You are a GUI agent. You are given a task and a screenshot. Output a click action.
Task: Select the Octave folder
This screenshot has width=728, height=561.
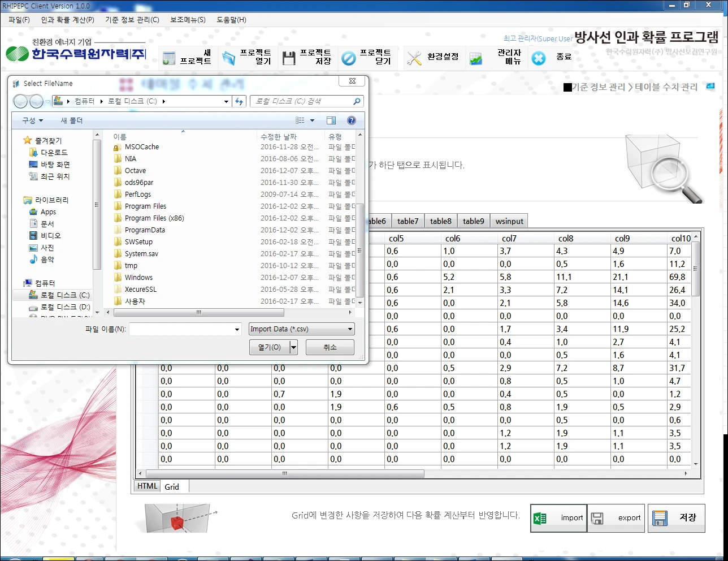(x=135, y=171)
